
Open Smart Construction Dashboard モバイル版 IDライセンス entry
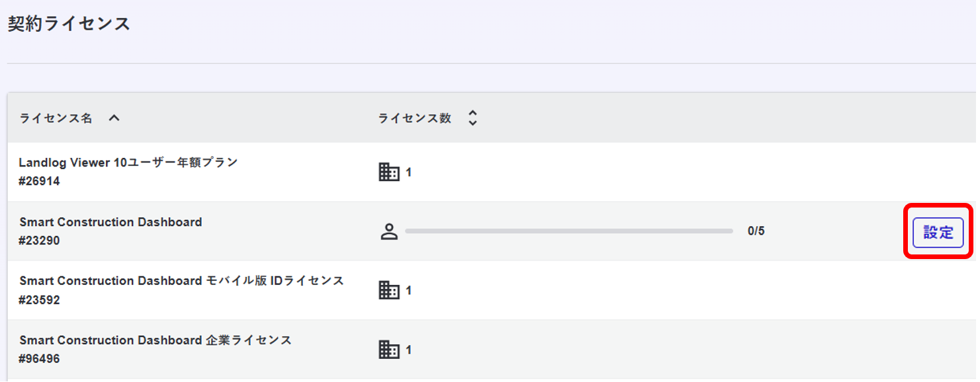[x=182, y=281]
